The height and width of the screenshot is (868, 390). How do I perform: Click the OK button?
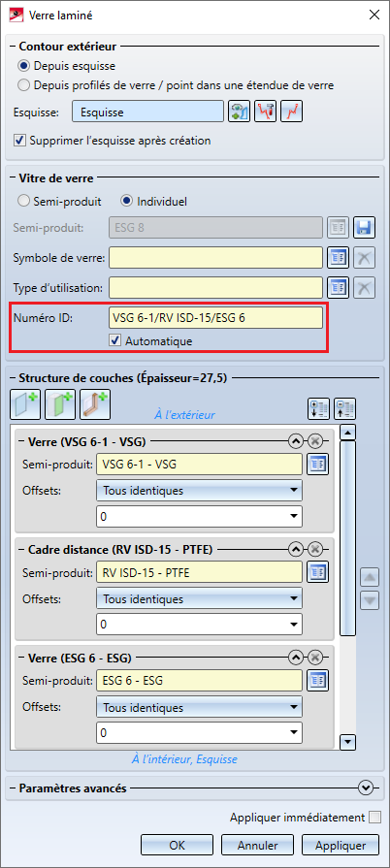coord(177,846)
